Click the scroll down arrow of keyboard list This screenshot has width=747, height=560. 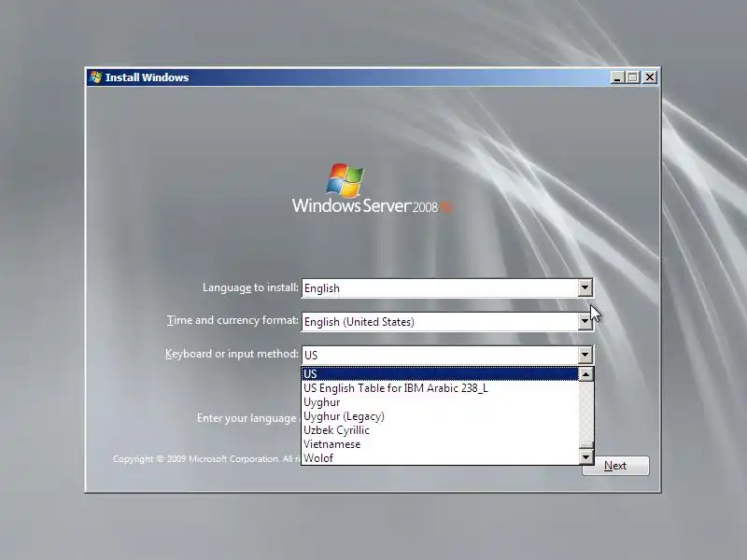(x=585, y=457)
